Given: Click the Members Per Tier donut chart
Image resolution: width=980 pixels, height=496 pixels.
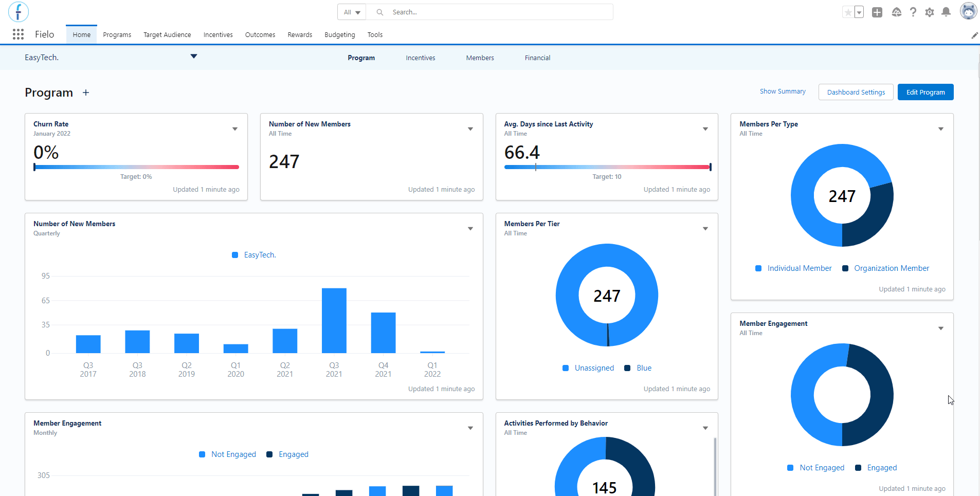Looking at the screenshot, I should 607,295.
